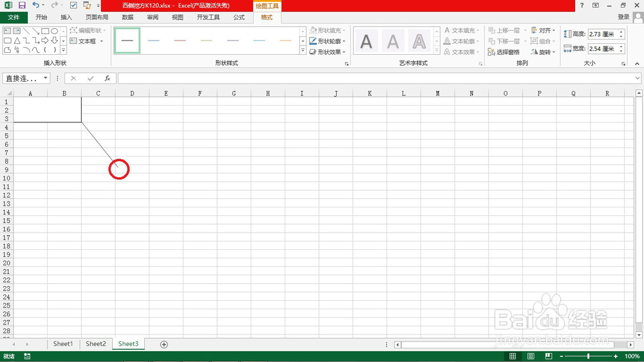This screenshot has height=362, width=644.
Task: Open the File (文件) tab
Action: [14, 17]
